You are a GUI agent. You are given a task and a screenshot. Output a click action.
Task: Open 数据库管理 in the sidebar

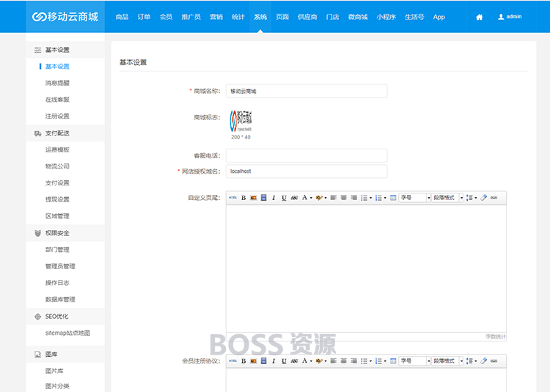[x=60, y=299]
